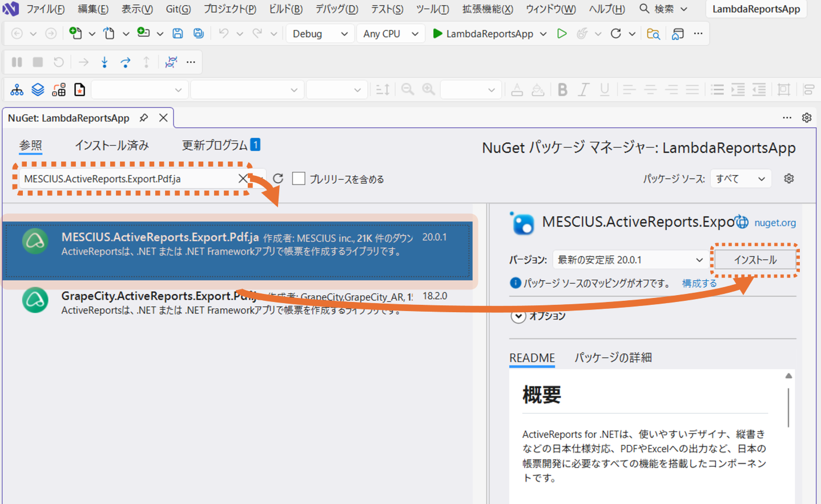Open the find in files icon
This screenshot has width=821, height=504.
(x=653, y=34)
